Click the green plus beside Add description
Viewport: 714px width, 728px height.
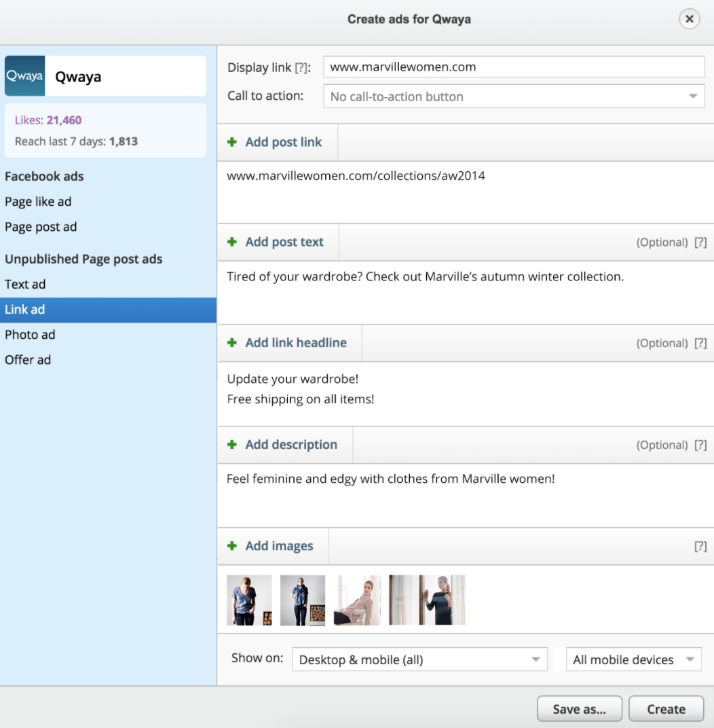click(x=232, y=445)
